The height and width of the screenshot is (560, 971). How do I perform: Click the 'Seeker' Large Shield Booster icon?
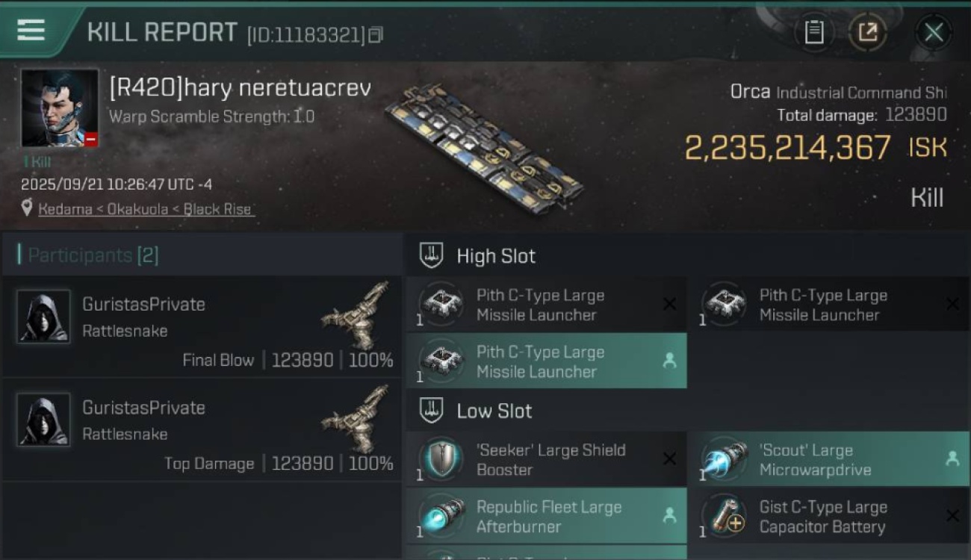pos(441,458)
